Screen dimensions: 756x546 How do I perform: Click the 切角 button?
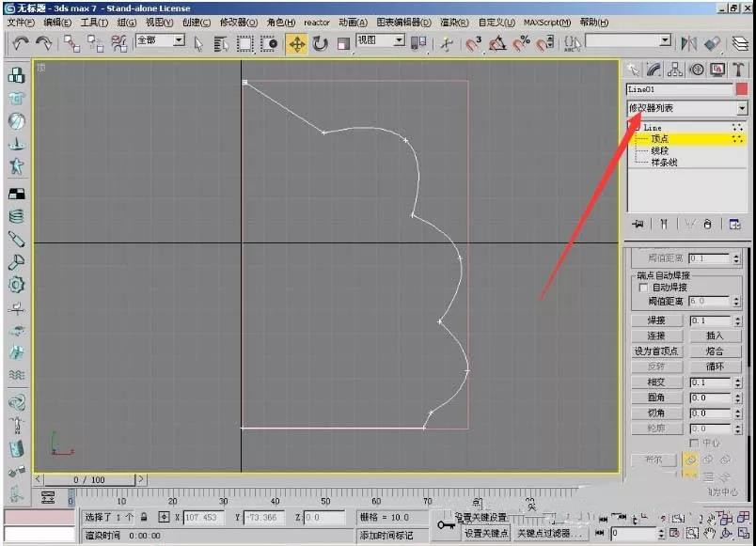tap(656, 413)
